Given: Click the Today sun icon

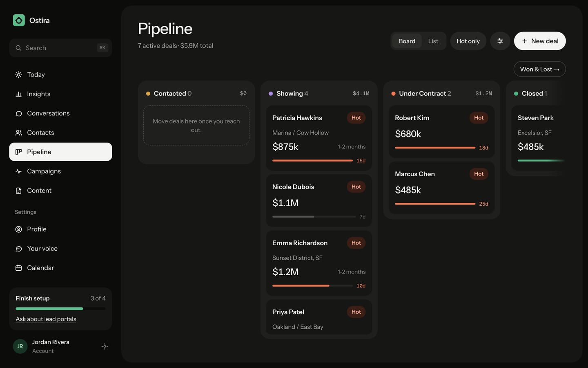Looking at the screenshot, I should [x=18, y=75].
